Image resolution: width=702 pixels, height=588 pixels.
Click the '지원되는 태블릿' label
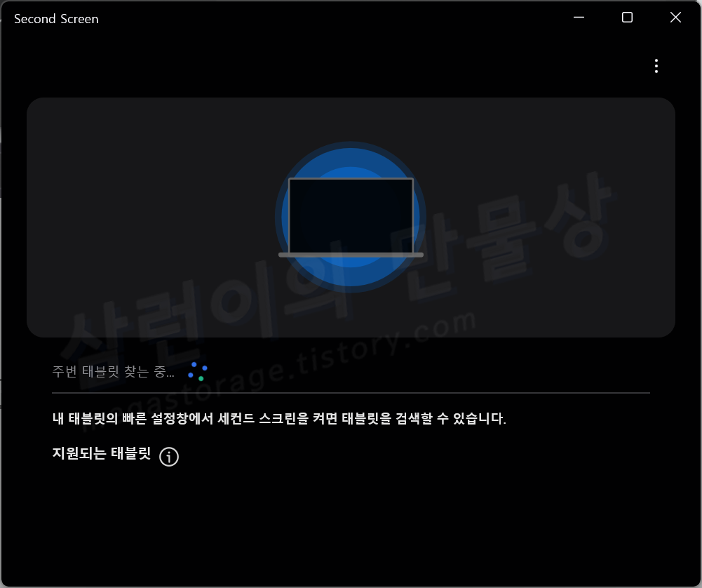(x=102, y=453)
